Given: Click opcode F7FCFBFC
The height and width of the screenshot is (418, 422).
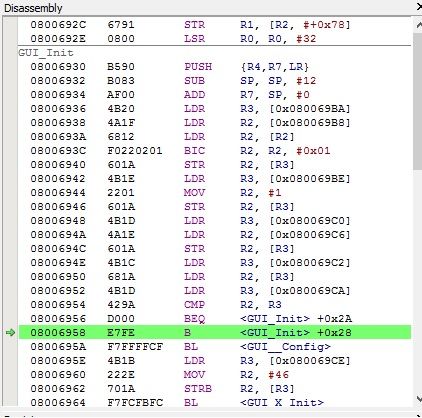Looking at the screenshot, I should (x=135, y=403).
